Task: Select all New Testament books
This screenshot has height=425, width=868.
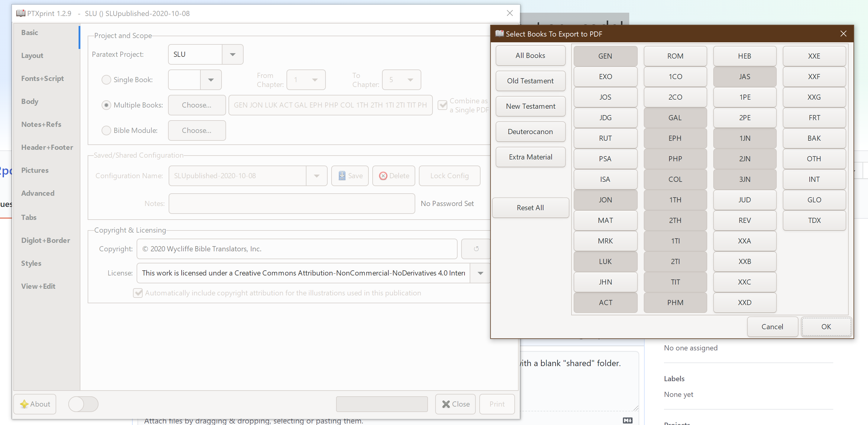Action: tap(530, 106)
